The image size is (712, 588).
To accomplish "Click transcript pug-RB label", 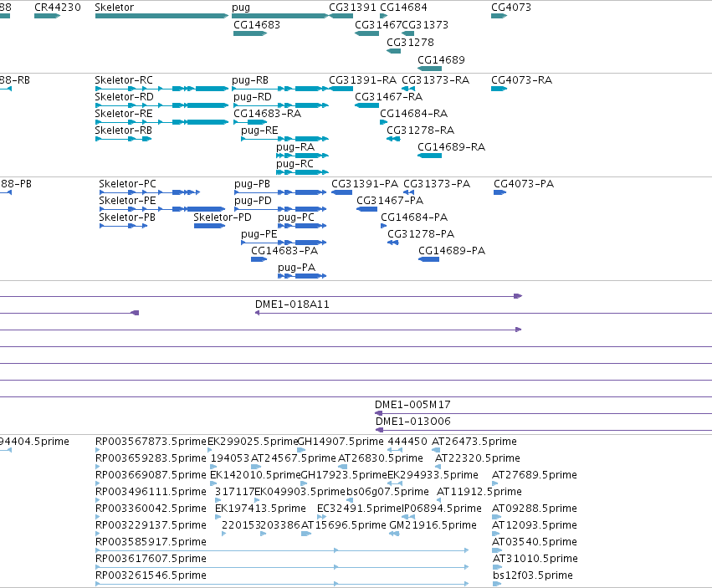I will (x=250, y=80).
